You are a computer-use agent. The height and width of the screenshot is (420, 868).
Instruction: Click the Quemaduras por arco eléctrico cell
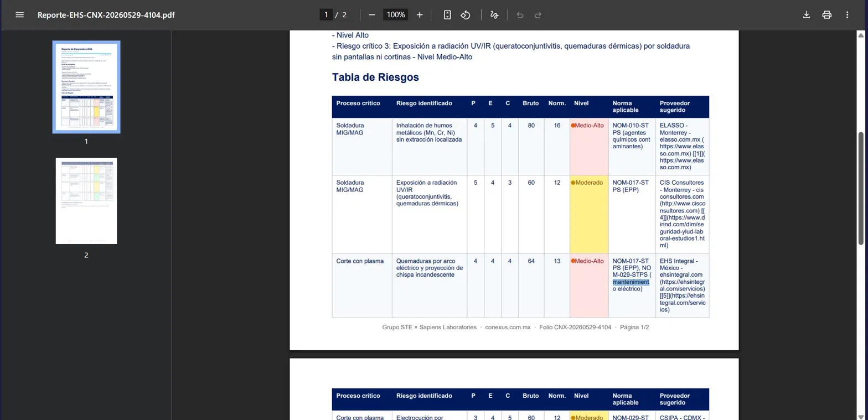(x=430, y=285)
